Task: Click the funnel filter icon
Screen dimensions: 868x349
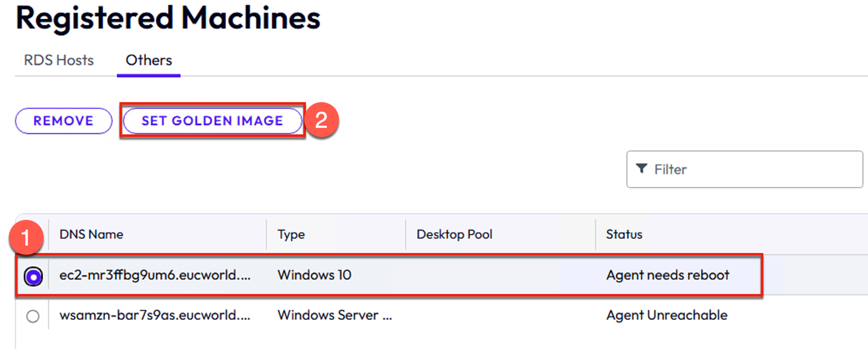Action: pos(641,169)
